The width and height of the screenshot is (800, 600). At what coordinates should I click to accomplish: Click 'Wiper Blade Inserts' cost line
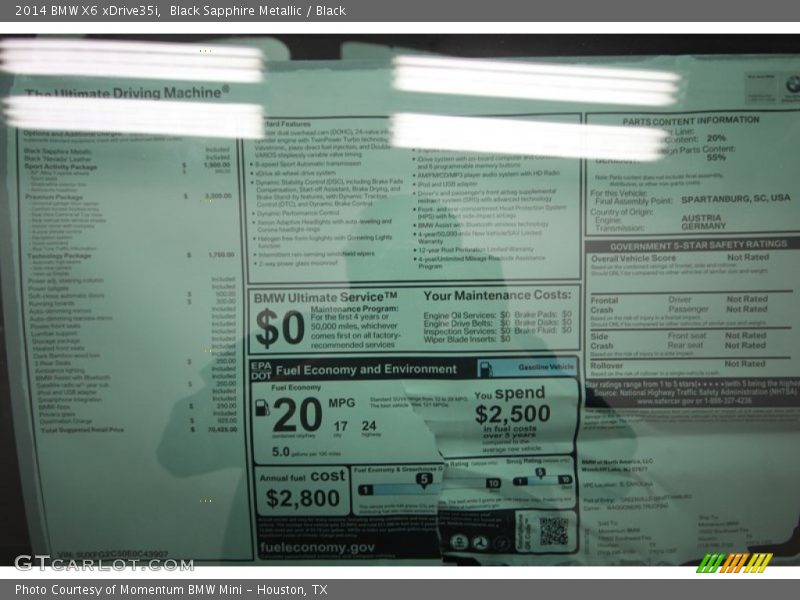(466, 339)
